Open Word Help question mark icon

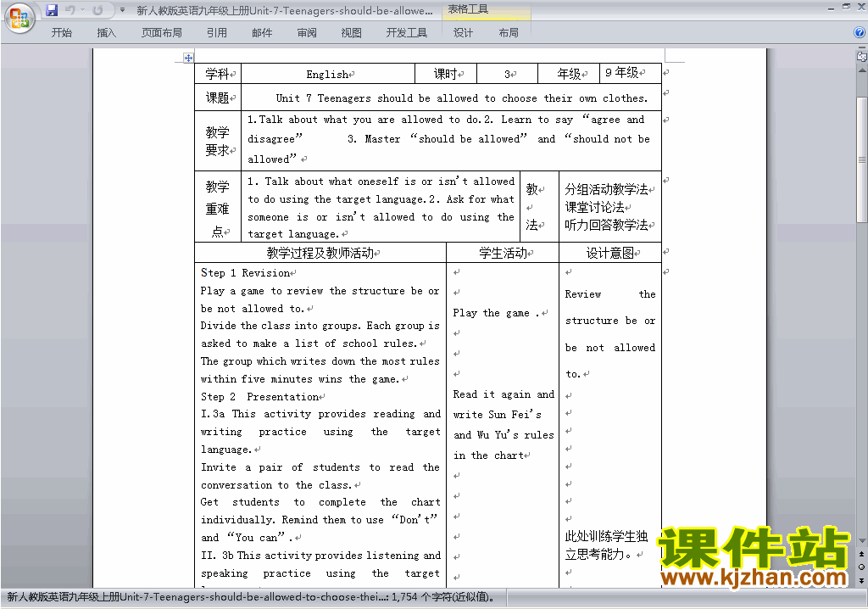coord(860,32)
